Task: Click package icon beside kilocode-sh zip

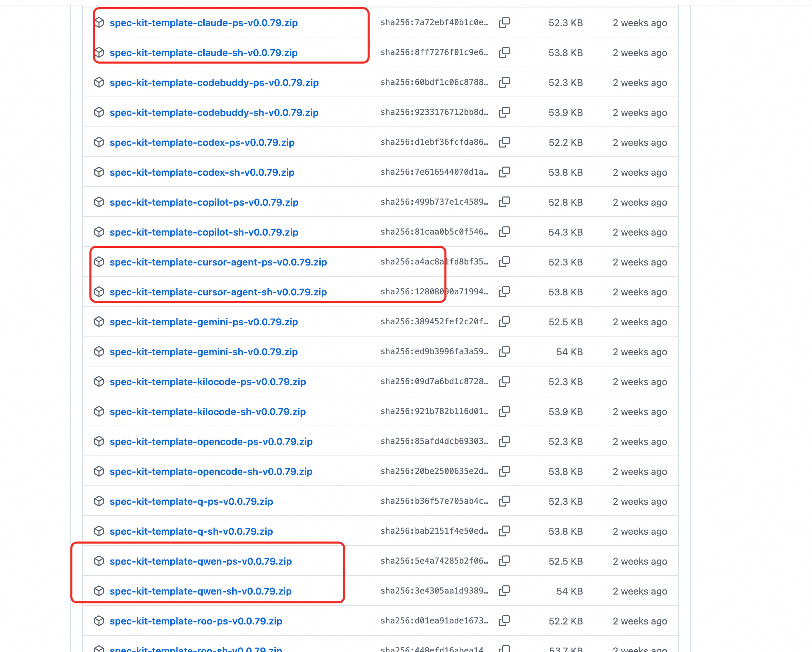Action: (99, 411)
